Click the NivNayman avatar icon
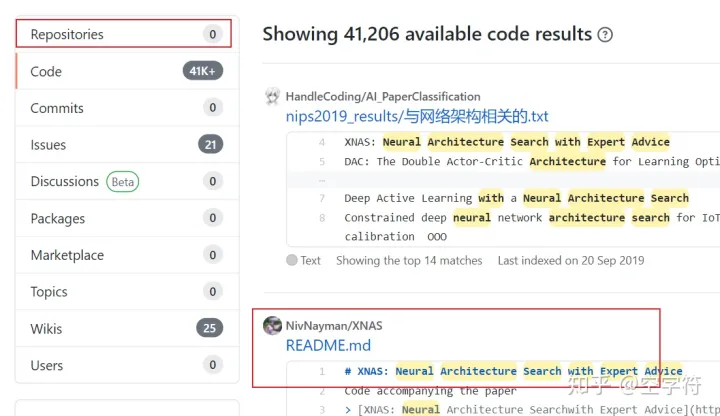The height and width of the screenshot is (416, 720). (x=272, y=326)
